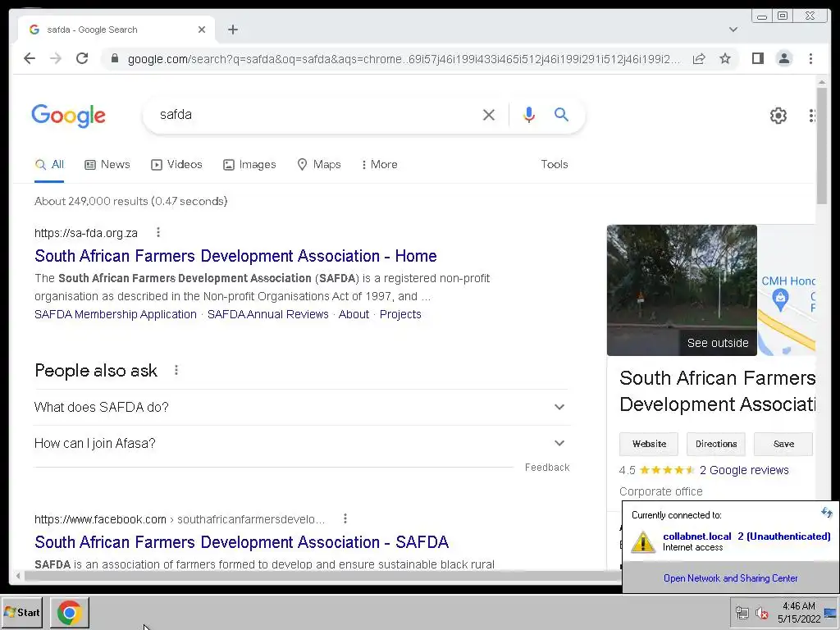Image resolution: width=840 pixels, height=630 pixels.
Task: Go back to previous page
Action: (30, 58)
